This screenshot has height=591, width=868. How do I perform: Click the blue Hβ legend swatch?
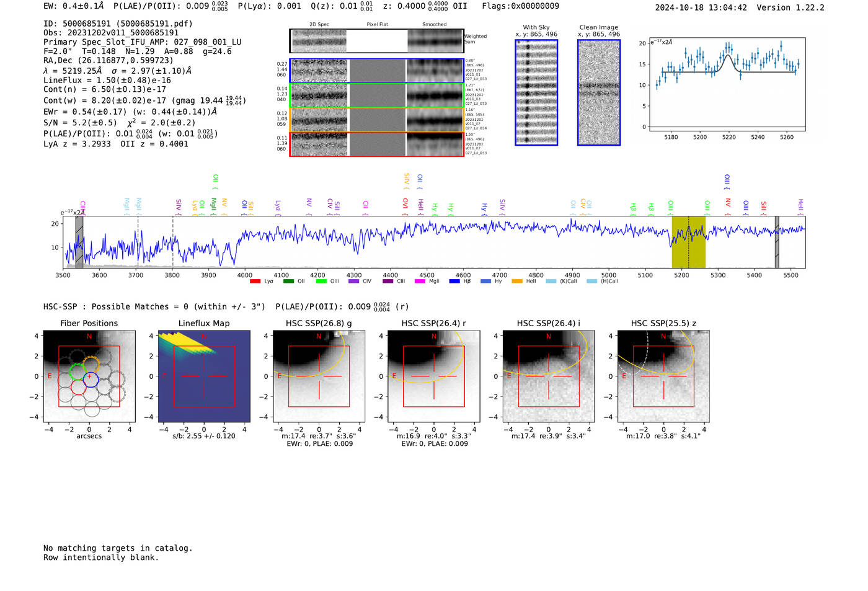[454, 282]
